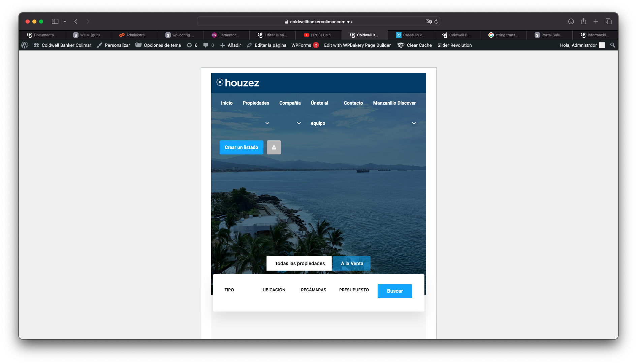Switch to the Editar la pá... tab
The image size is (637, 364).
(x=273, y=35)
